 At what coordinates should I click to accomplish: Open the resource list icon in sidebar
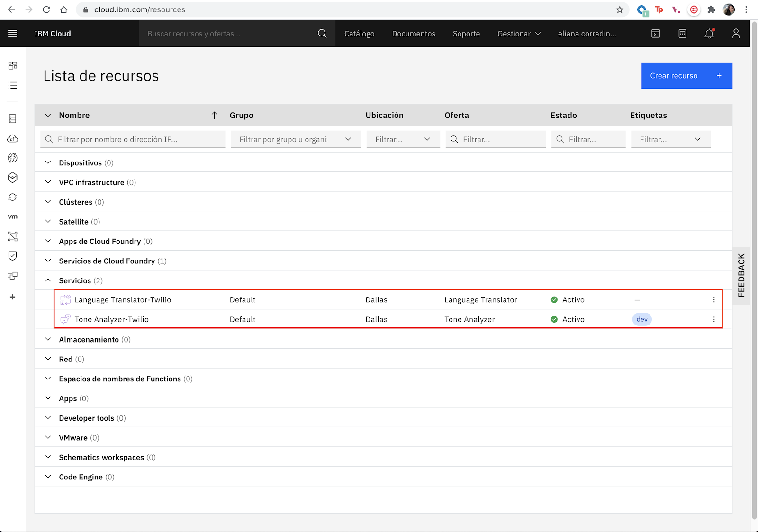13,85
